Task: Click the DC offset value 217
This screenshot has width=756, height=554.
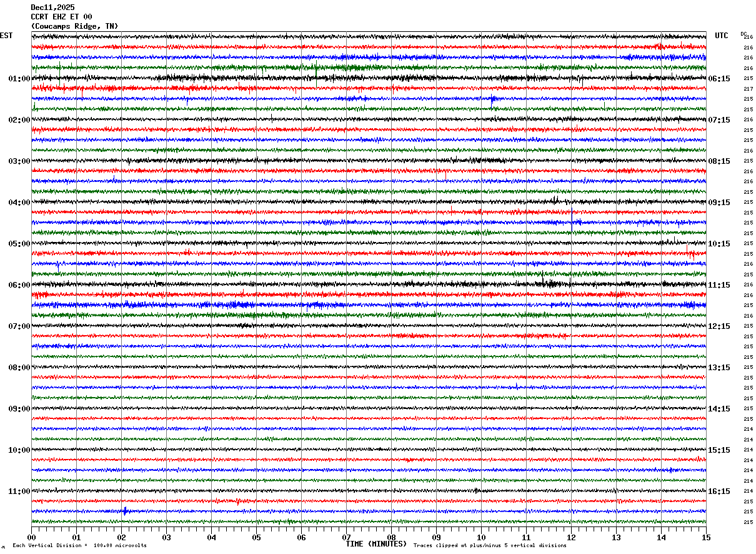Action: [x=748, y=89]
